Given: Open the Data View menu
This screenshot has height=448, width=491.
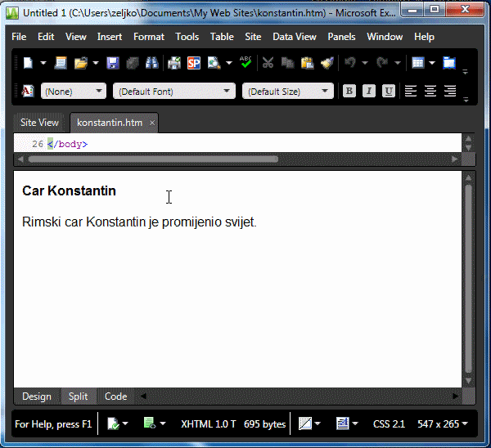Looking at the screenshot, I should tap(294, 37).
